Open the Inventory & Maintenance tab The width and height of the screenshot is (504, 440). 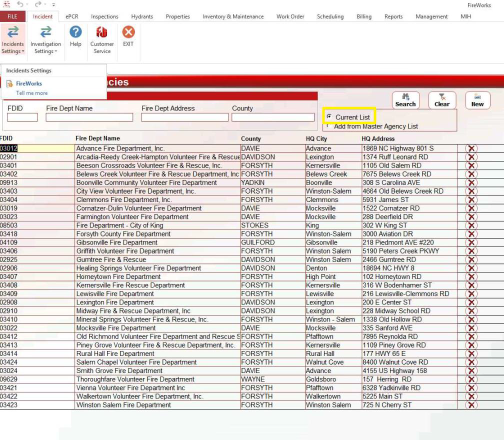[x=233, y=16]
